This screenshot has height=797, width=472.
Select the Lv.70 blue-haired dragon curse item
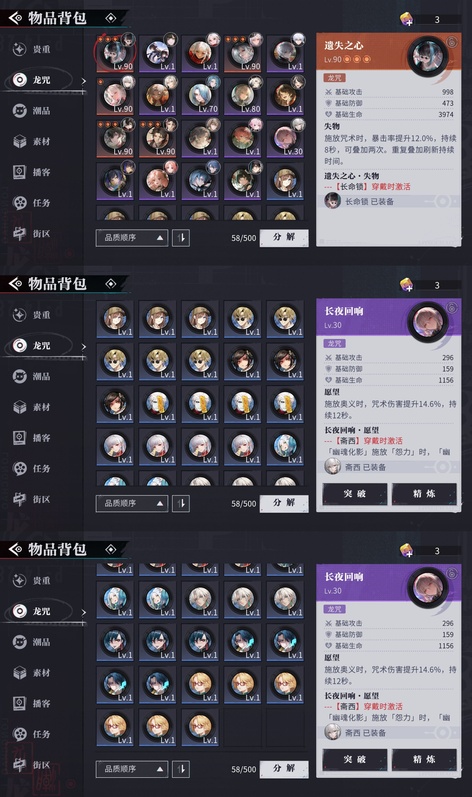pos(200,96)
